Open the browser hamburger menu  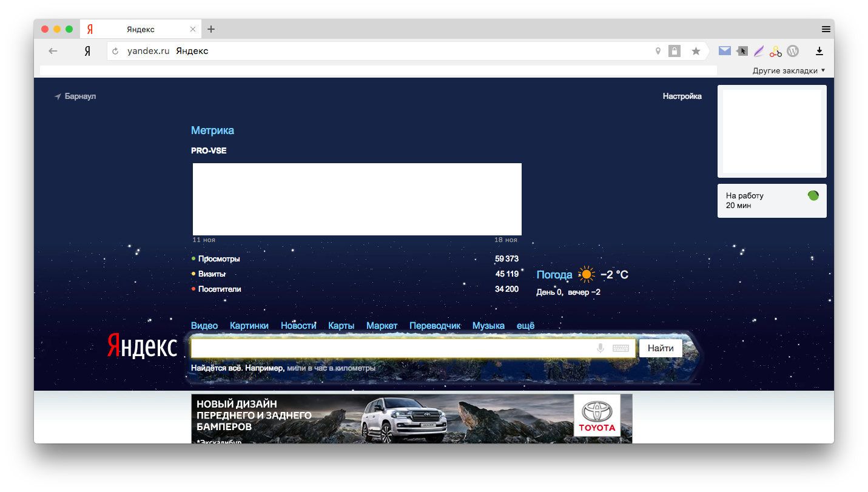pyautogui.click(x=826, y=29)
